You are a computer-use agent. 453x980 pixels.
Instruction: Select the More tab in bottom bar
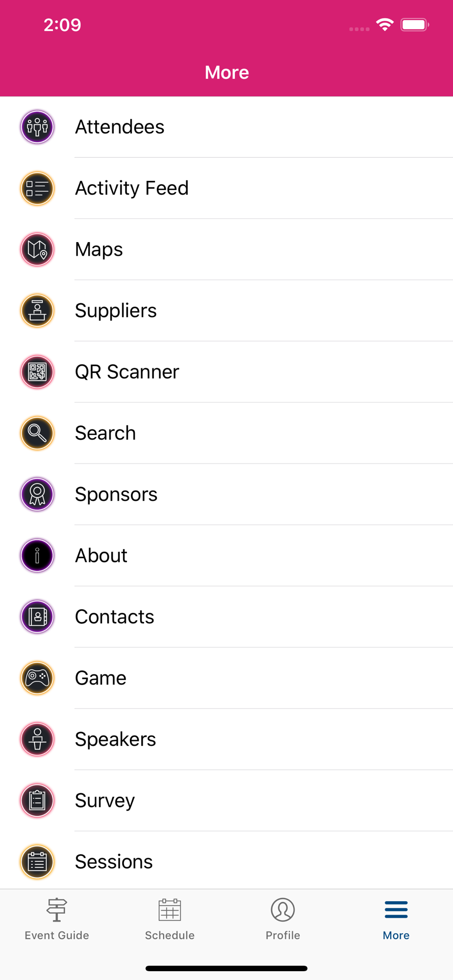point(396,919)
